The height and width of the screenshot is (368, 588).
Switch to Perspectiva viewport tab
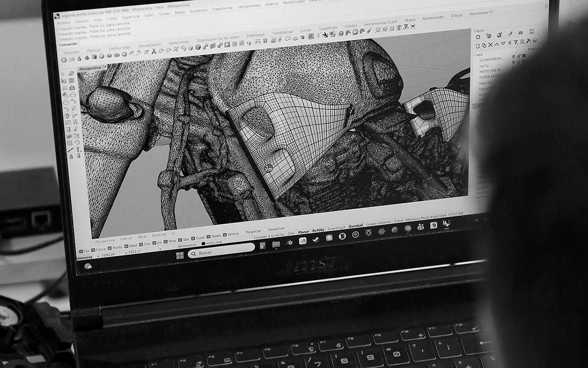[105, 241]
